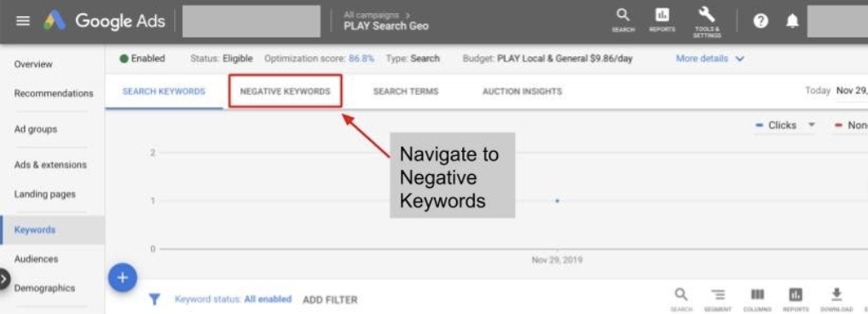Screen dimensions: 868x314
Task: Expand More details chevron
Action: point(739,59)
